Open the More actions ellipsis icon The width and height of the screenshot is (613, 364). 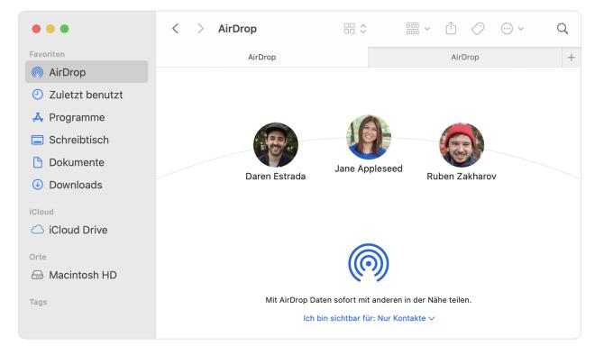coord(507,29)
